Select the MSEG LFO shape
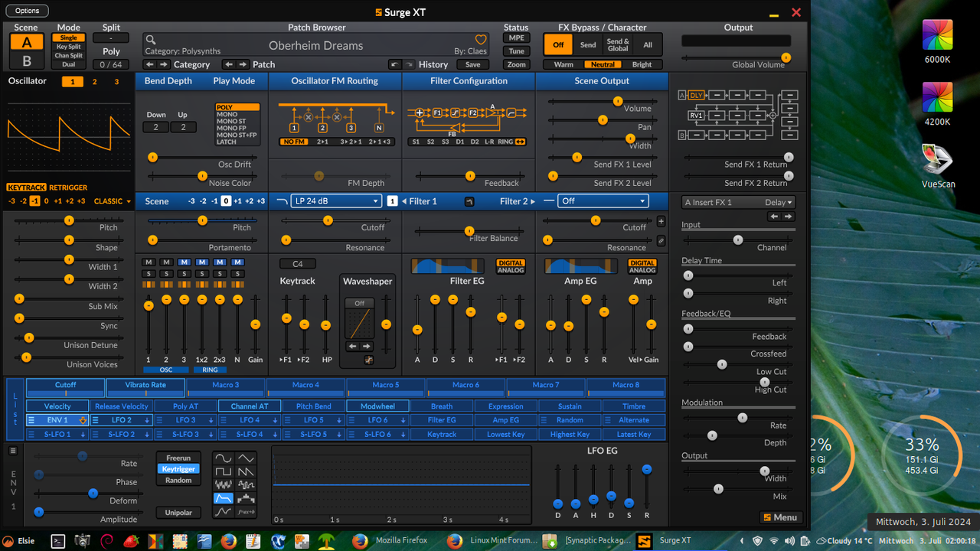Screen dimensions: 980x551 coord(224,510)
